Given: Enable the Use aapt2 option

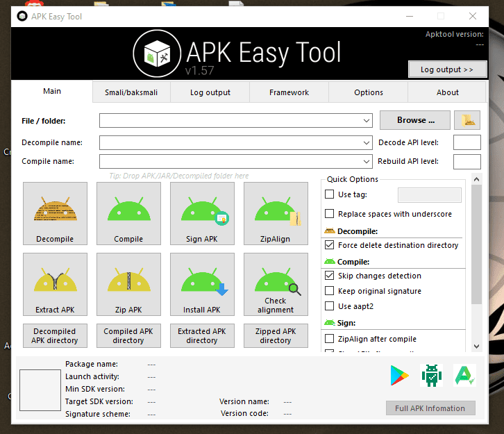Looking at the screenshot, I should (330, 306).
